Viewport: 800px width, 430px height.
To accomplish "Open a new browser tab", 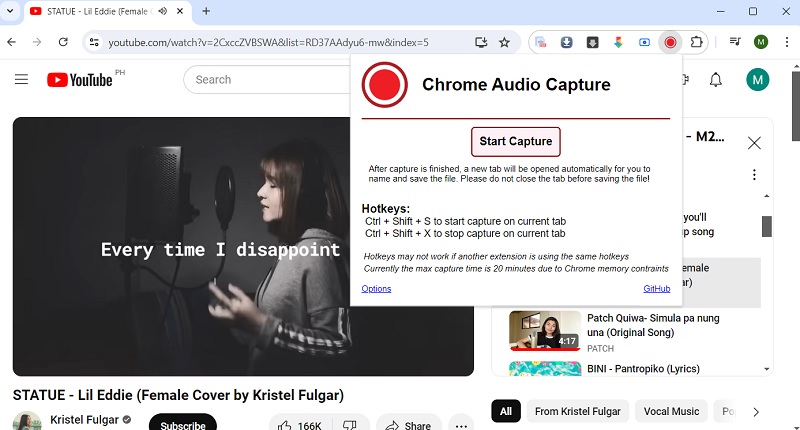I will pyautogui.click(x=206, y=11).
